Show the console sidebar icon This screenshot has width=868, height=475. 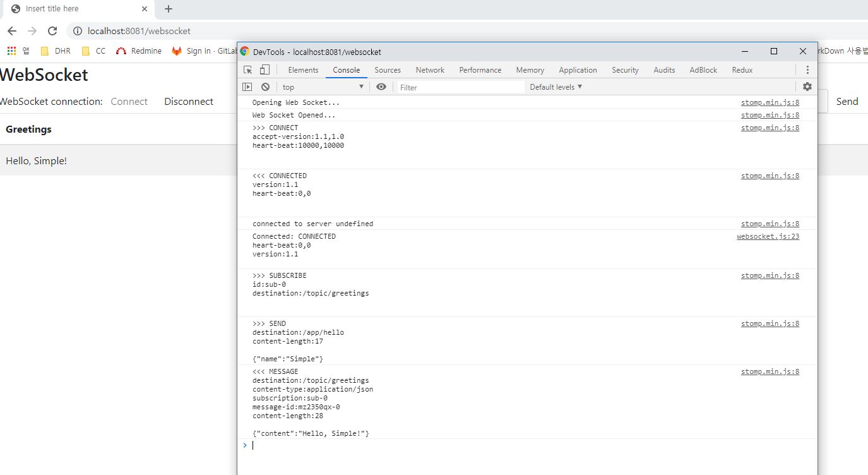point(247,87)
